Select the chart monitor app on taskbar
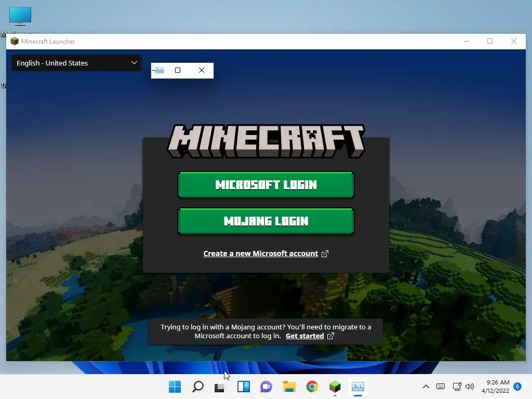Image resolution: width=532 pixels, height=399 pixels. pos(357,387)
